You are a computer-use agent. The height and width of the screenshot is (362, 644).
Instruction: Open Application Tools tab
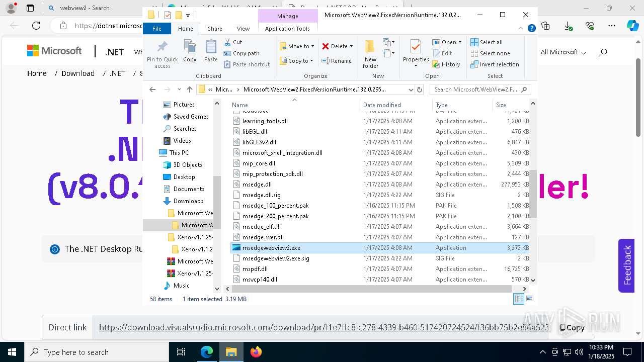point(287,29)
